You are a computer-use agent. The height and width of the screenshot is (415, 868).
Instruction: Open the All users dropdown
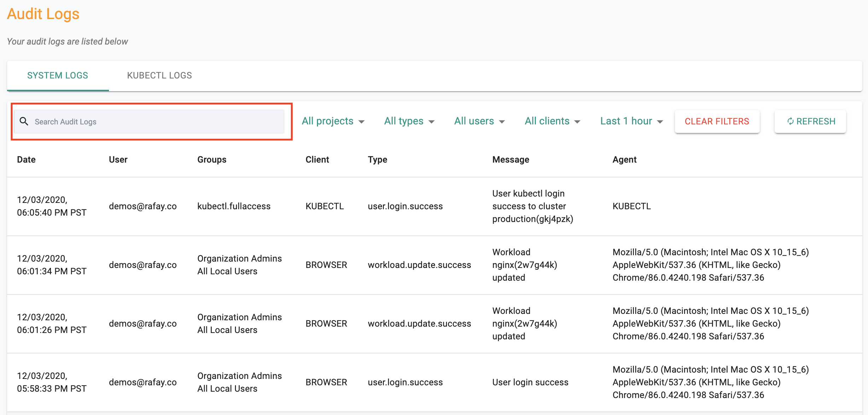(x=480, y=121)
